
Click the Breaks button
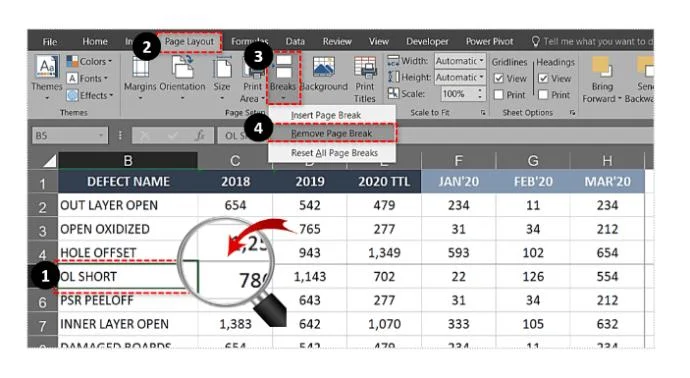[x=283, y=78]
